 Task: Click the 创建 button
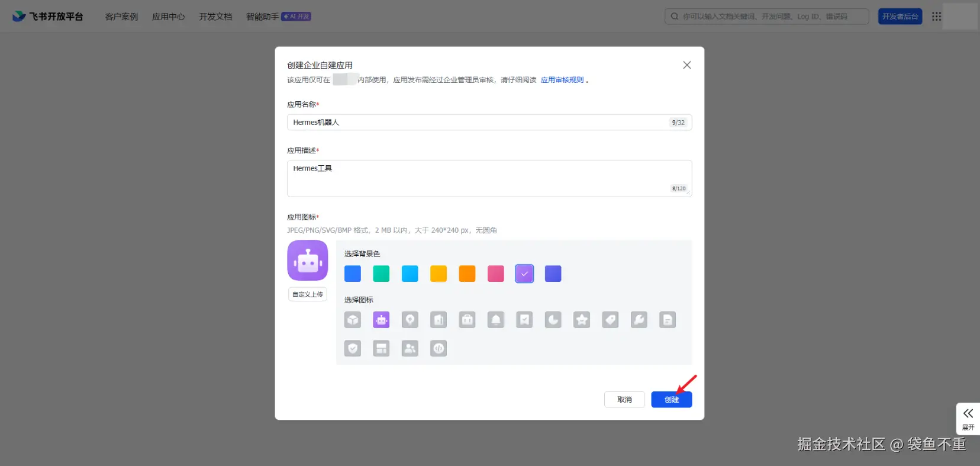(672, 400)
